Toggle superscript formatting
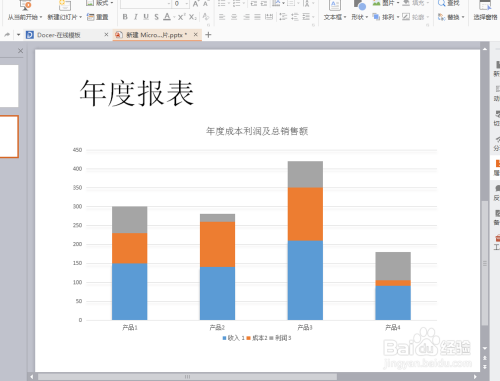The image size is (500, 381). coord(181,17)
